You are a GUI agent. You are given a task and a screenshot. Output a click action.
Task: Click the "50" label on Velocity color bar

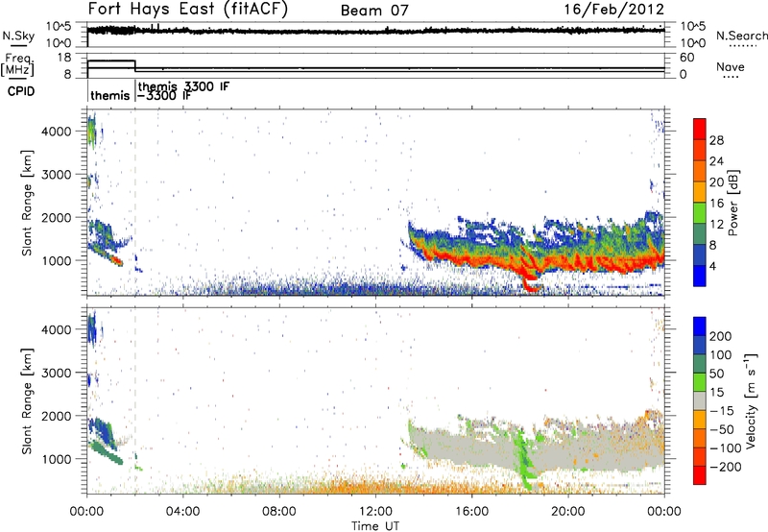[716, 374]
